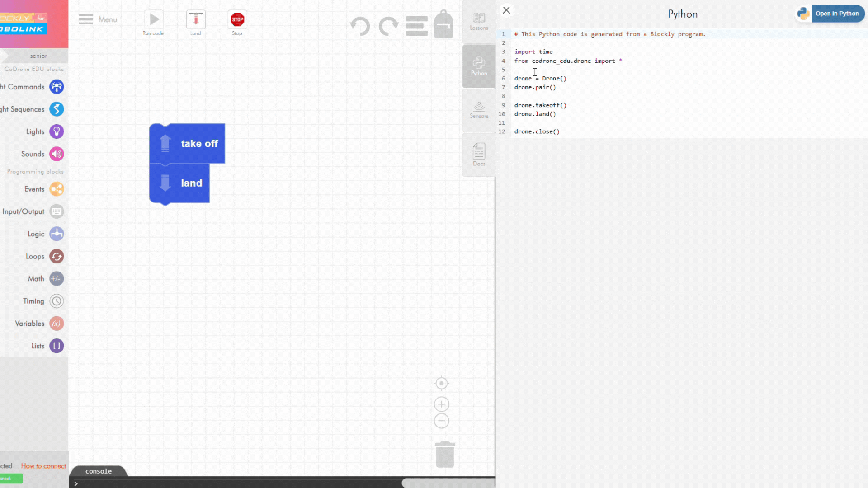
Task: Click the trash can icon
Action: [445, 454]
